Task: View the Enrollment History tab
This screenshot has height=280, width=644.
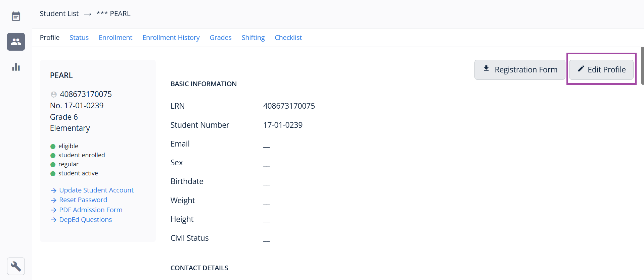Action: (x=171, y=38)
